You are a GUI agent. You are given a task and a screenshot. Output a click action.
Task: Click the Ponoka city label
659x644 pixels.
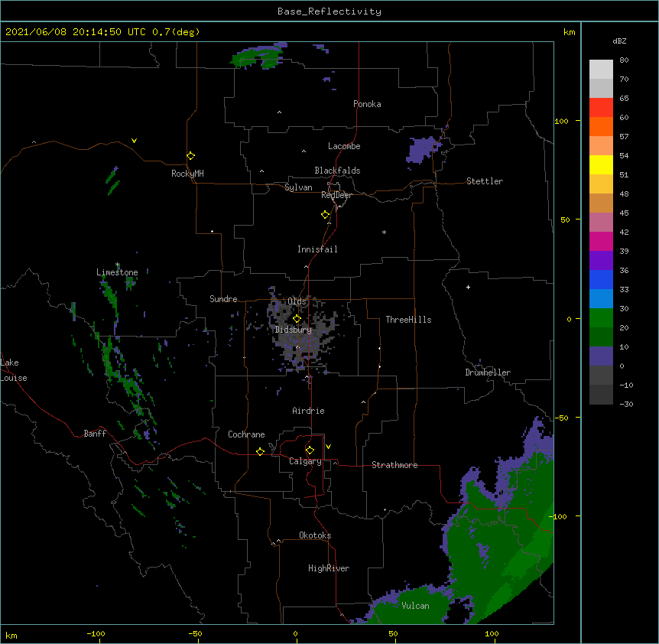click(x=367, y=104)
